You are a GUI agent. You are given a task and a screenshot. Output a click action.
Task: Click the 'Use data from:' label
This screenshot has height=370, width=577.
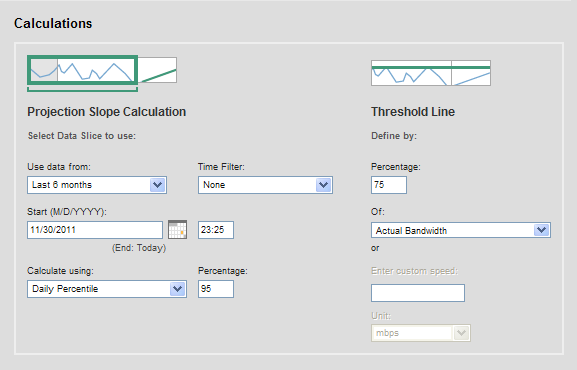click(x=59, y=167)
